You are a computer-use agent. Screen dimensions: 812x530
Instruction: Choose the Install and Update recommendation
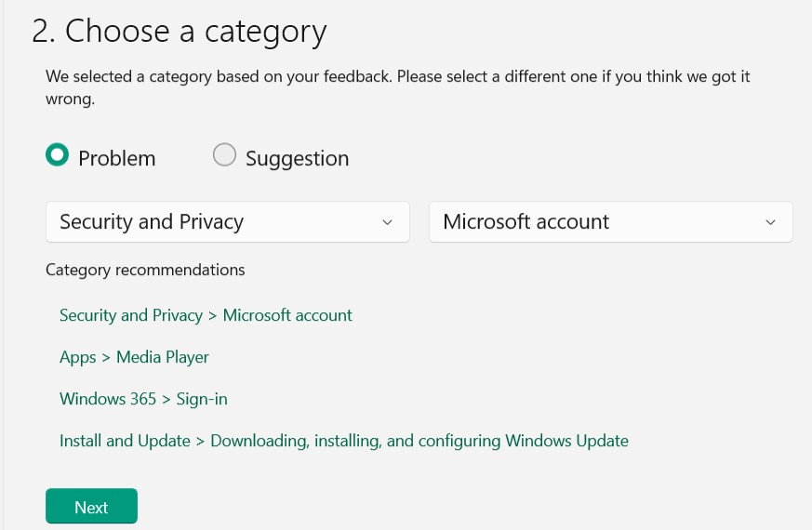(343, 441)
